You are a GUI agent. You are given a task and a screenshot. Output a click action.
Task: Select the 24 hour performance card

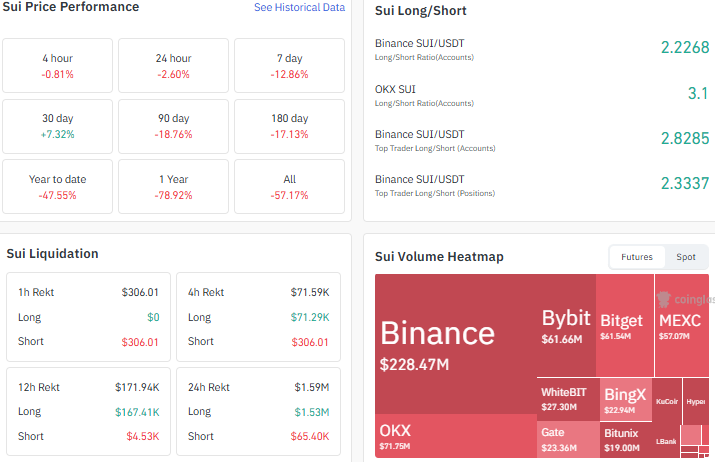click(173, 66)
